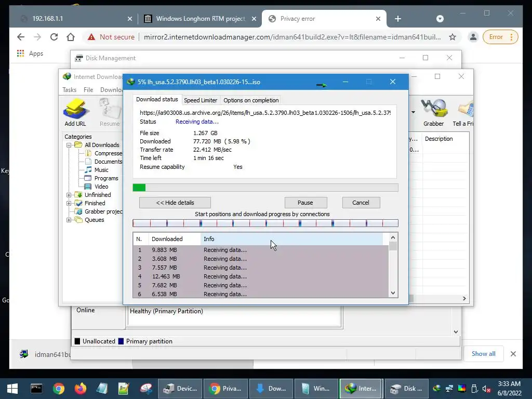Image resolution: width=532 pixels, height=399 pixels.
Task: Switch to the Downloads taskbar button
Action: point(271,389)
